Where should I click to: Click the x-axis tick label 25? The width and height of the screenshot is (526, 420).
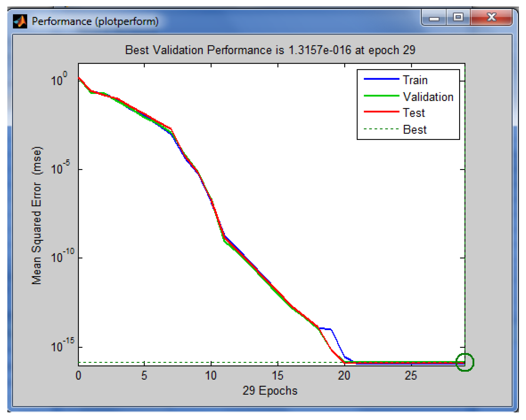(411, 375)
